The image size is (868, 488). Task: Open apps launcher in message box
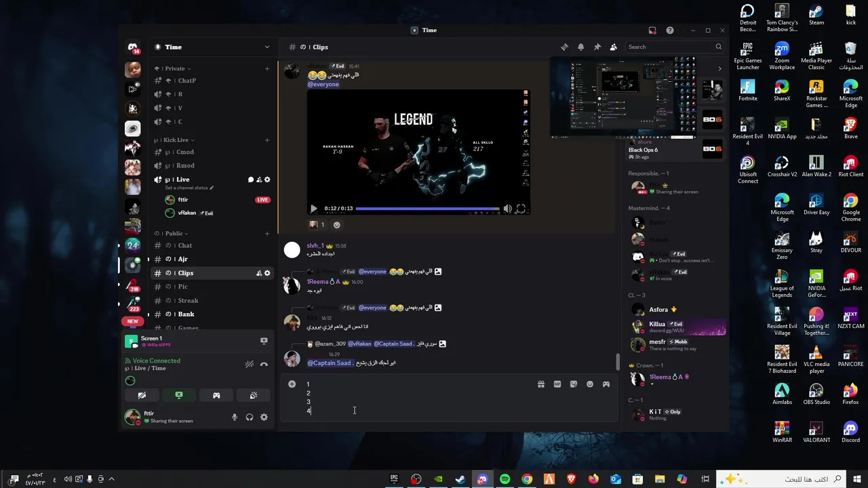click(606, 384)
